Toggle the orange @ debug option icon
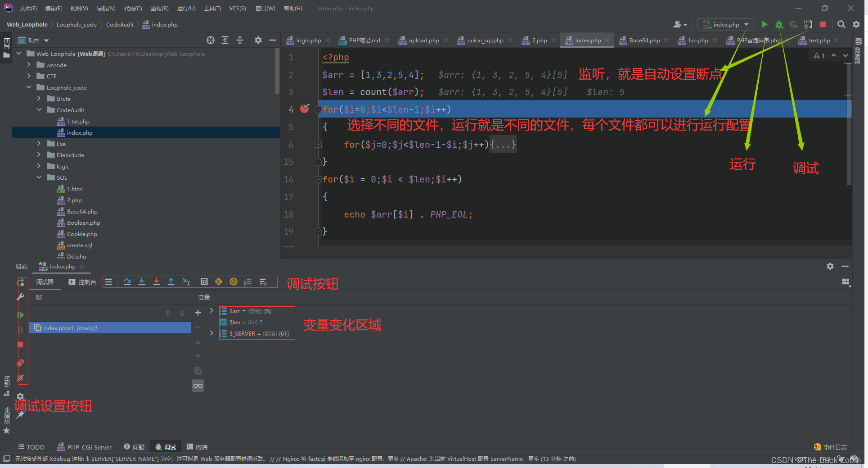The width and height of the screenshot is (868, 468). (x=234, y=282)
